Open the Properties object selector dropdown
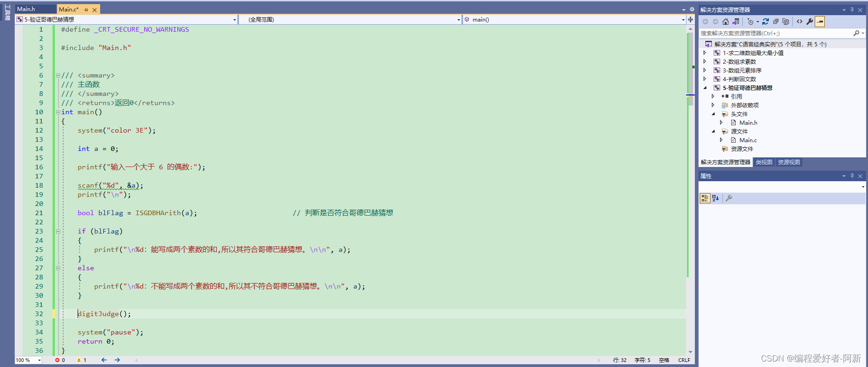 point(863,187)
